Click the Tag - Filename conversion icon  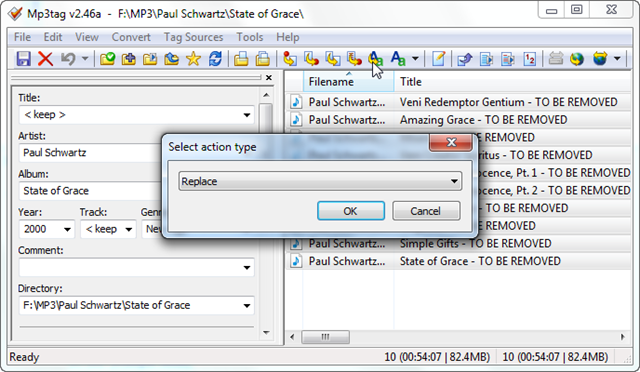point(290,59)
